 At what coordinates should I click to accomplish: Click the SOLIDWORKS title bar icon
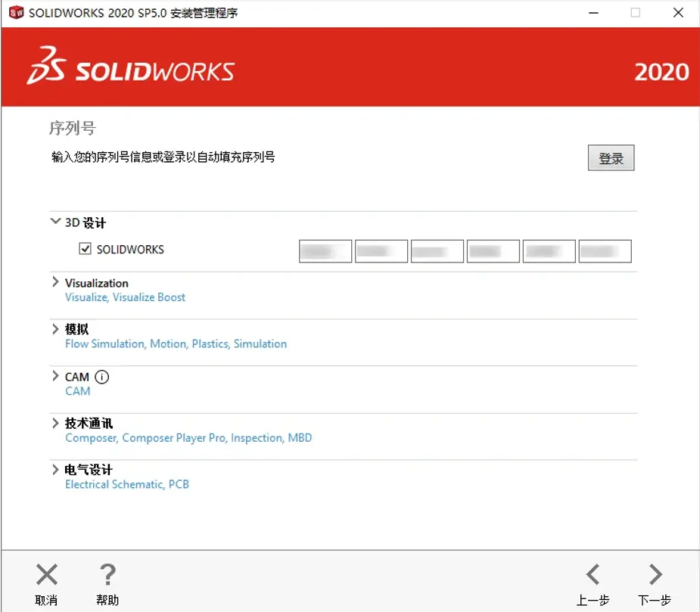point(17,13)
